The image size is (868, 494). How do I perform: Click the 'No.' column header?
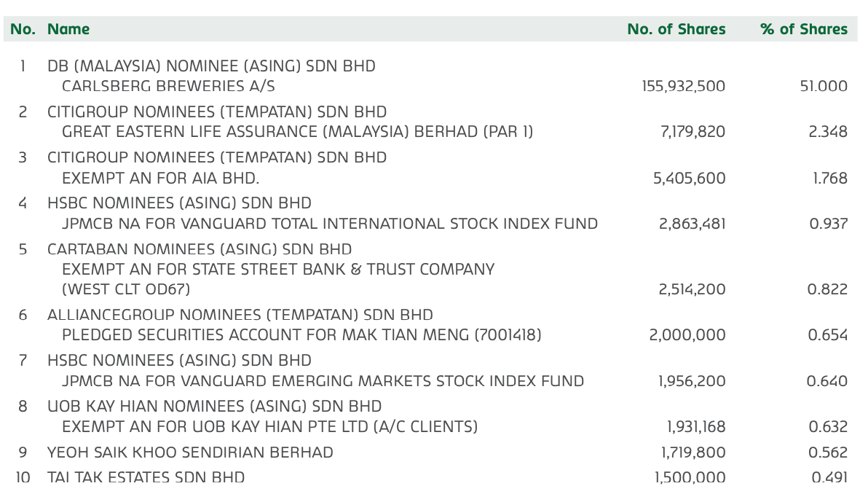(x=23, y=29)
